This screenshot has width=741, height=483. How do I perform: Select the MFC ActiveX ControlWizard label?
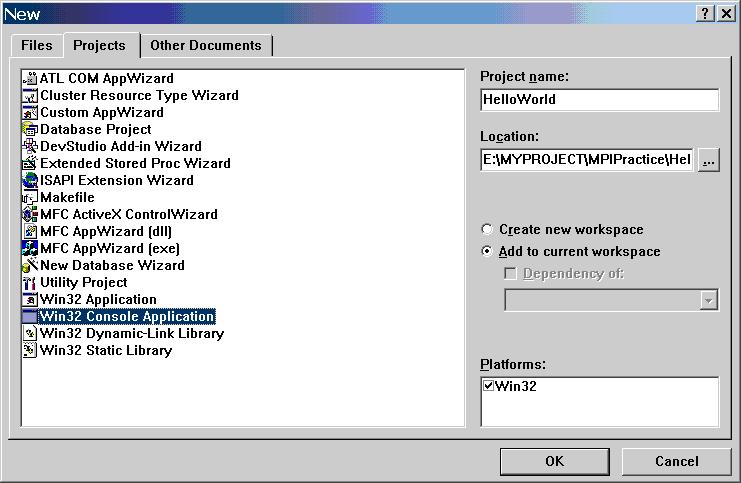(x=129, y=215)
